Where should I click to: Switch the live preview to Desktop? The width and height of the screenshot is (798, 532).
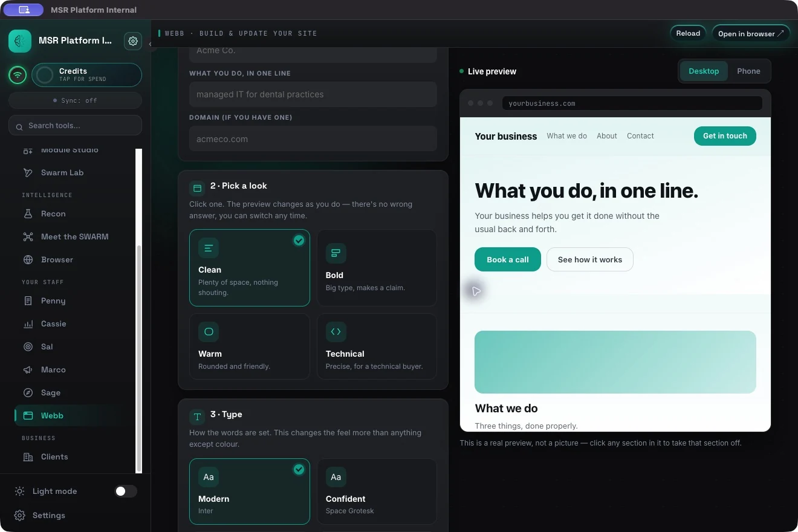704,71
